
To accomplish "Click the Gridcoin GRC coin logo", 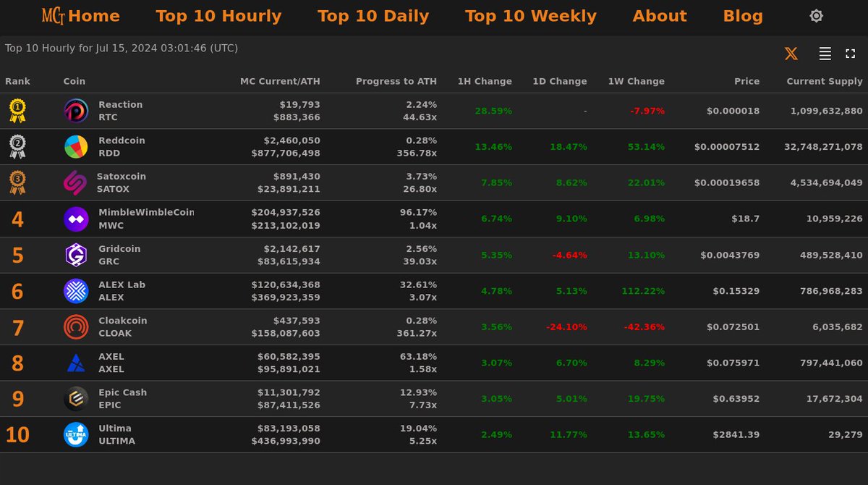I will click(76, 255).
